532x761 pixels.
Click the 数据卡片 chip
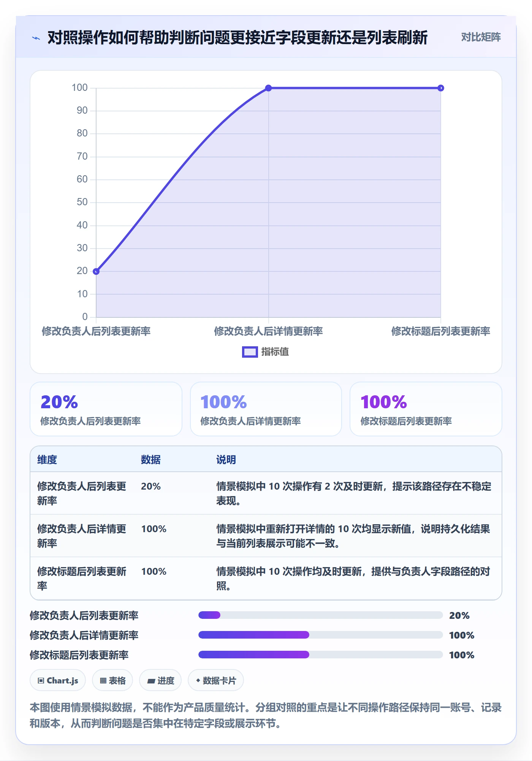coord(216,680)
